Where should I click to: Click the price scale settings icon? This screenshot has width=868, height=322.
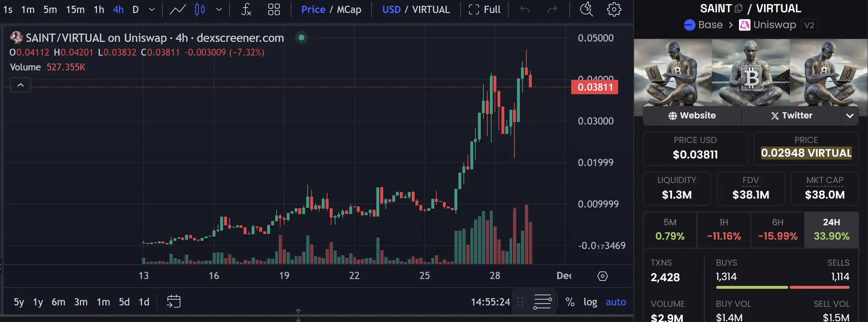pos(602,276)
